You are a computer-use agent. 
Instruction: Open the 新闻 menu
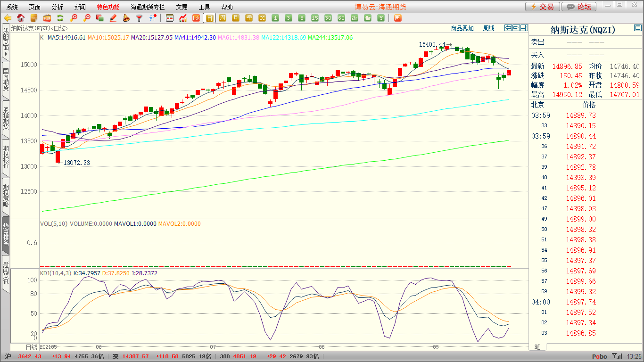80,7
